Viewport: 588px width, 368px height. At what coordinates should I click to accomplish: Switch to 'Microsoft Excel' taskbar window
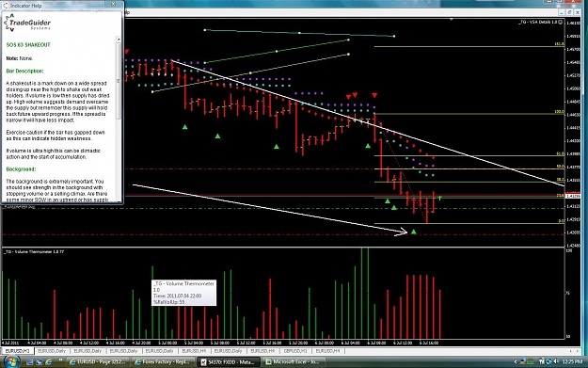click(x=294, y=362)
